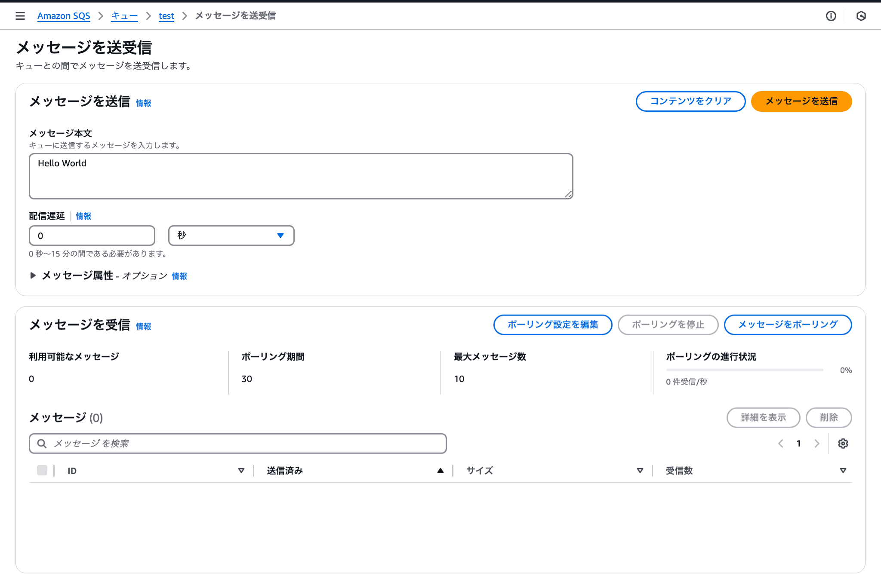Go to next messages page arrow

tap(816, 444)
